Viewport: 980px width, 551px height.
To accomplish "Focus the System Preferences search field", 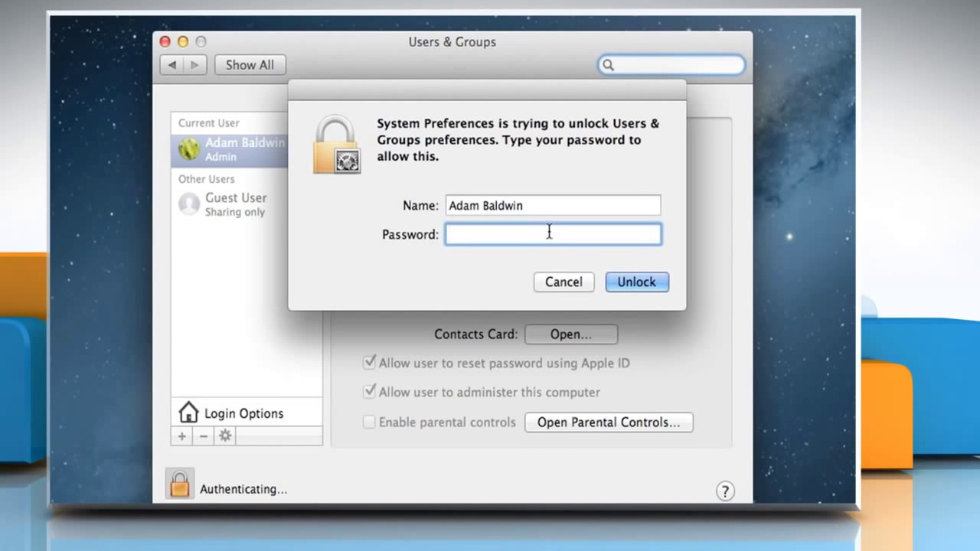I will pyautogui.click(x=671, y=65).
